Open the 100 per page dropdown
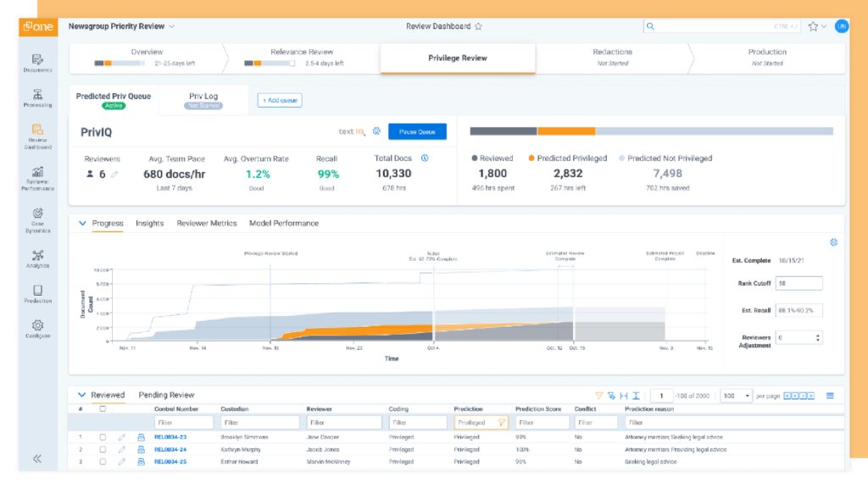The width and height of the screenshot is (868, 488). point(736,396)
